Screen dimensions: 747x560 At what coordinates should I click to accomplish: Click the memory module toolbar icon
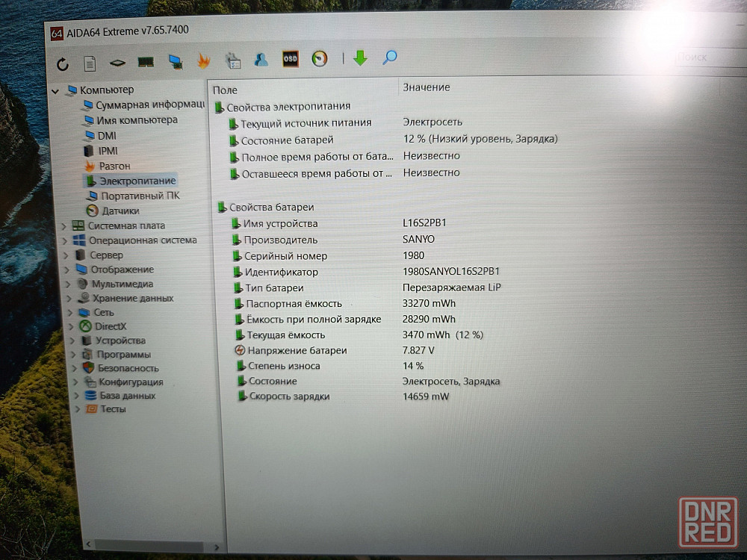pos(146,62)
